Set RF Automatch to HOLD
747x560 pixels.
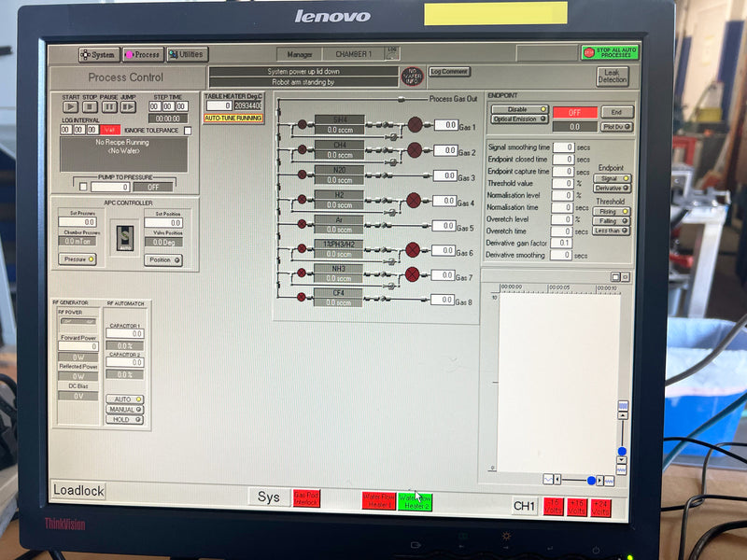click(x=124, y=420)
